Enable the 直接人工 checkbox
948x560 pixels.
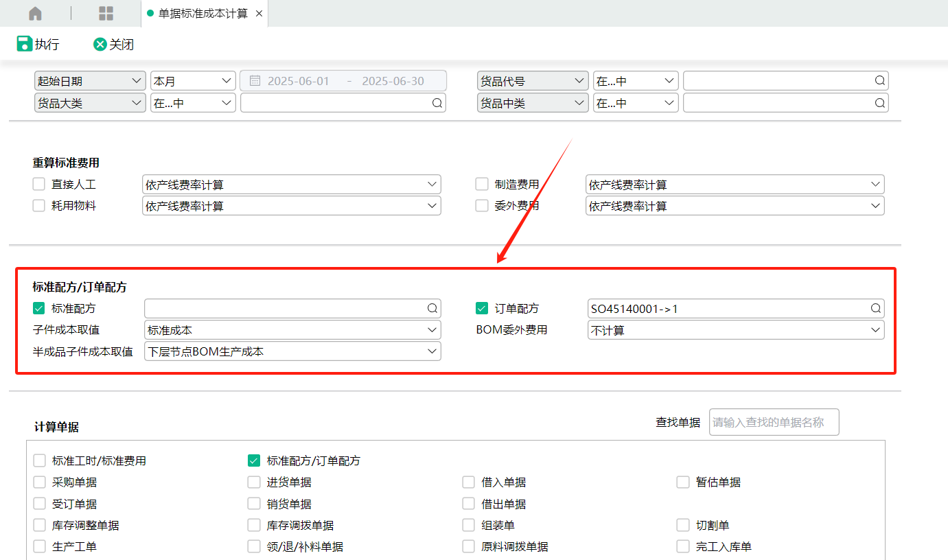pyautogui.click(x=39, y=184)
